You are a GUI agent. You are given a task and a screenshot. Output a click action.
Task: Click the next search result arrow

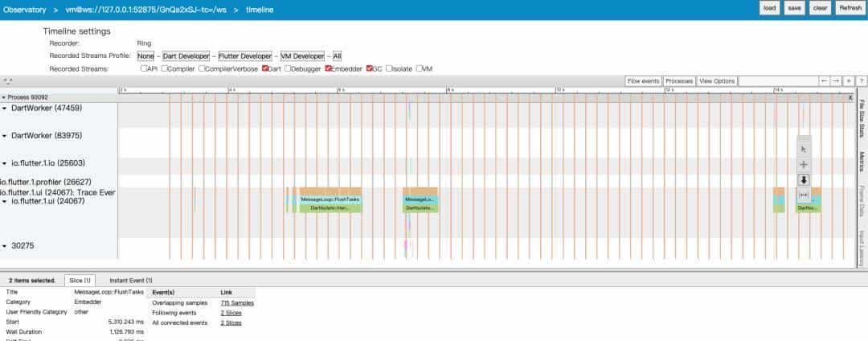(x=837, y=80)
